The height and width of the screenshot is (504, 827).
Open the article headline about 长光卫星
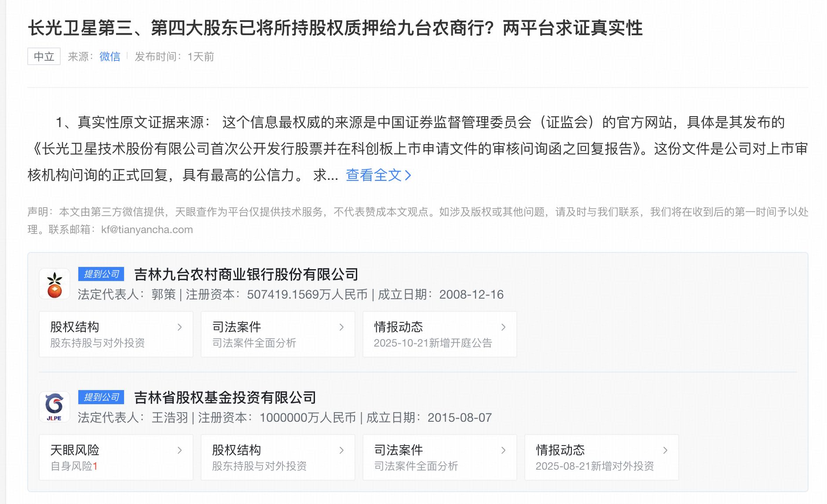click(335, 28)
